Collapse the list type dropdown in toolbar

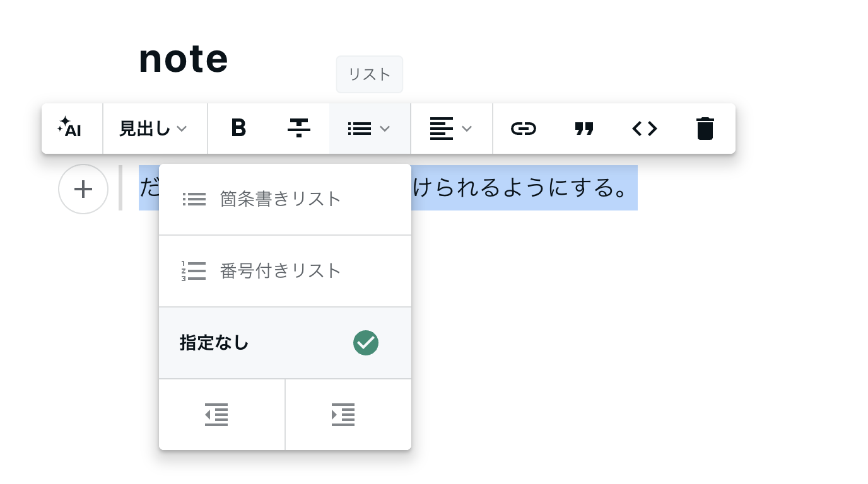pyautogui.click(x=370, y=129)
